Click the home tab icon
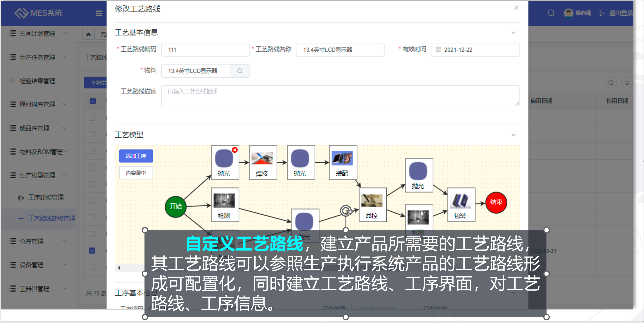This screenshot has height=323, width=644. 88,35
